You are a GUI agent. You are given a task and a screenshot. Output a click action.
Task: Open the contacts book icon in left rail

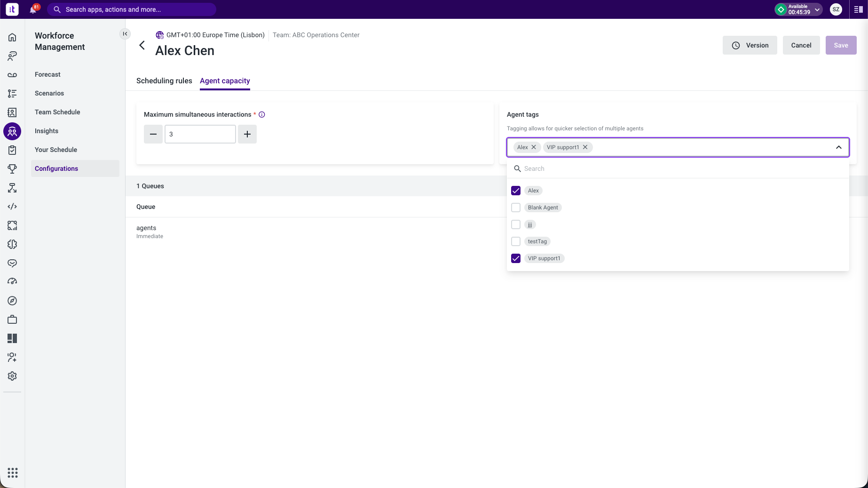click(12, 112)
